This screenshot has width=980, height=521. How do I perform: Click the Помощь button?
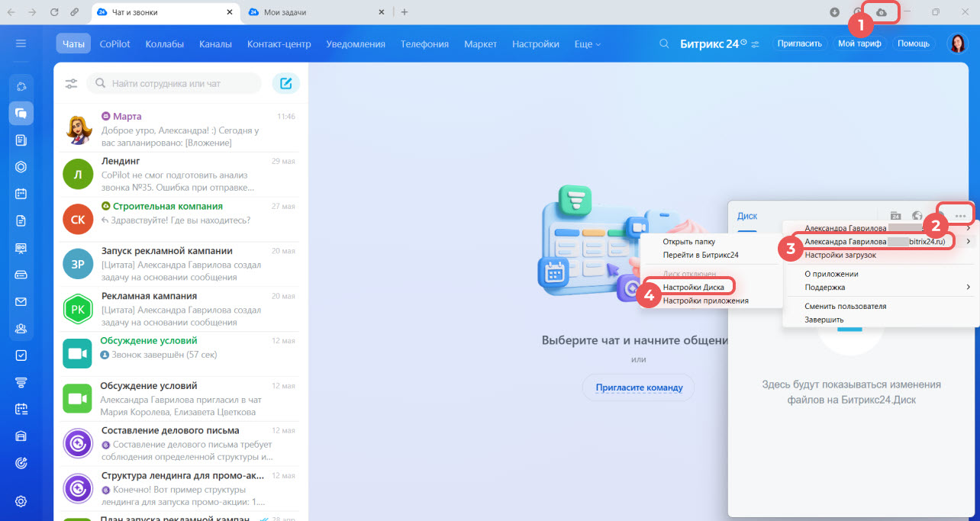pyautogui.click(x=914, y=44)
